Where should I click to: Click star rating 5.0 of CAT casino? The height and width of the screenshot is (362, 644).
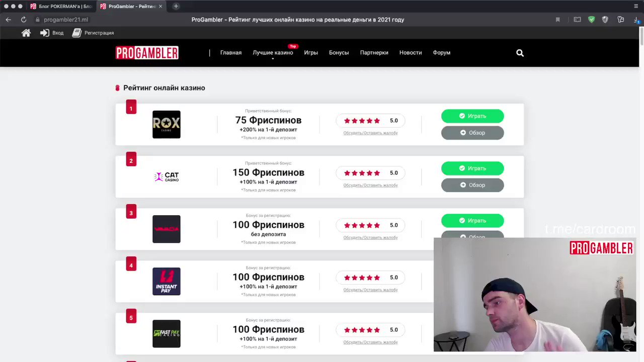click(370, 173)
